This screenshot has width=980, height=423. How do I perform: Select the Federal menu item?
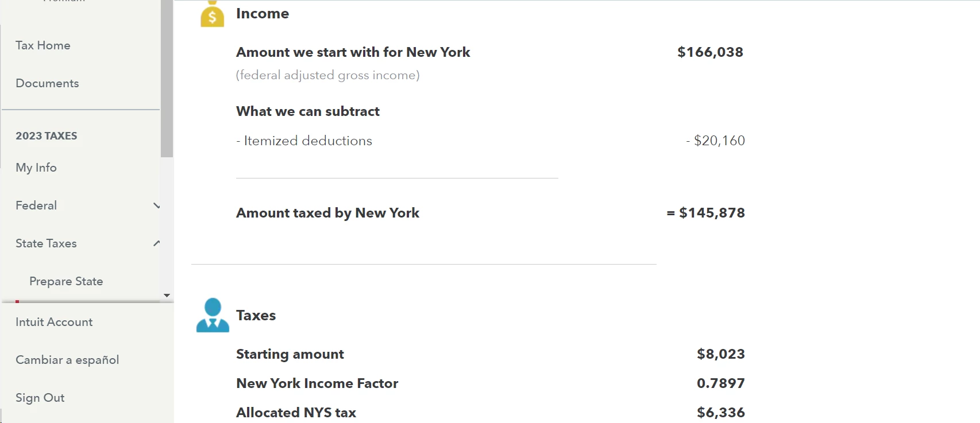(36, 205)
